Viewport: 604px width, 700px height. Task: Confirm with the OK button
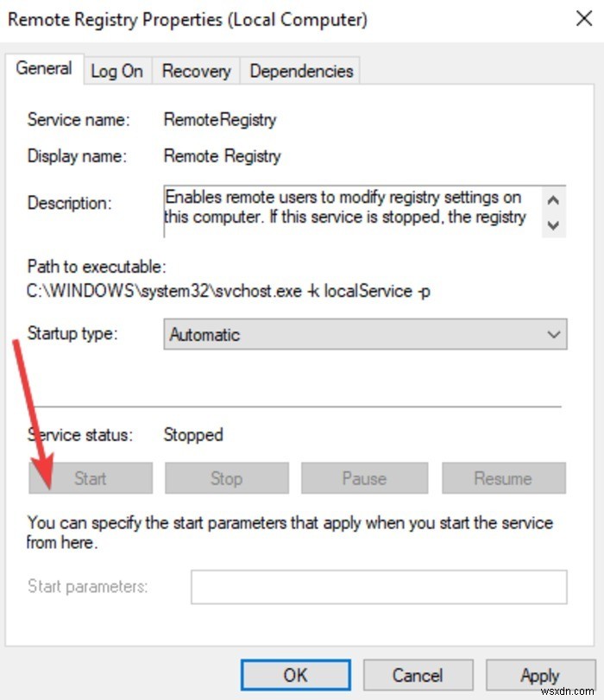(295, 676)
